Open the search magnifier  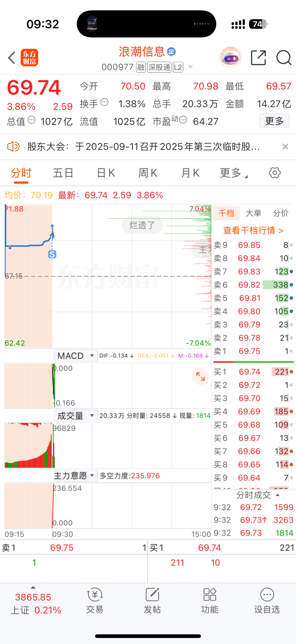284,58
